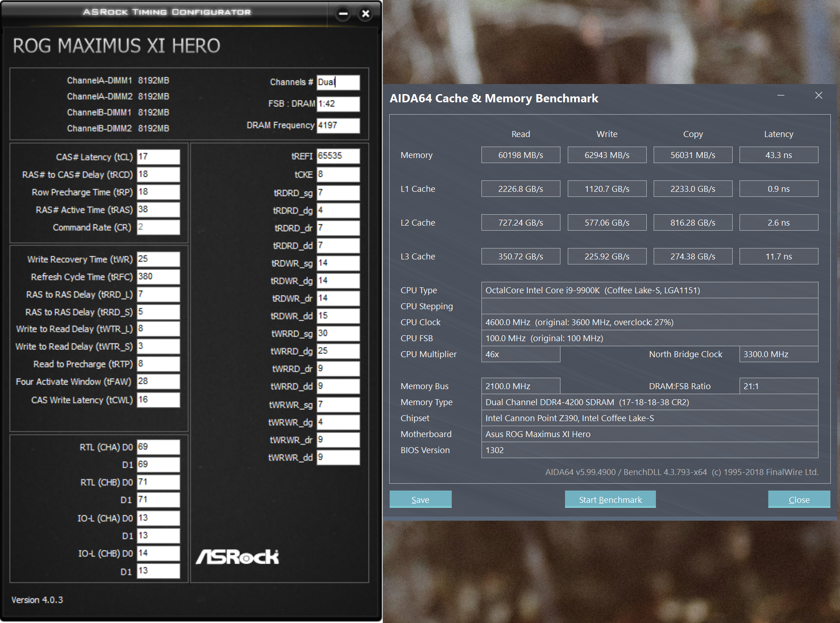Click the Command Rate (CR) field
The image size is (840, 623).
click(x=158, y=227)
